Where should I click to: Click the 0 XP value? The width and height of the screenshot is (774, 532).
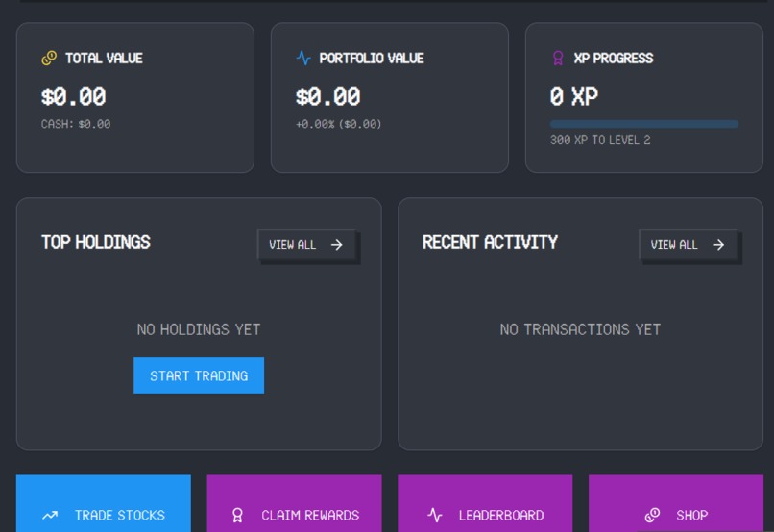coord(574,97)
